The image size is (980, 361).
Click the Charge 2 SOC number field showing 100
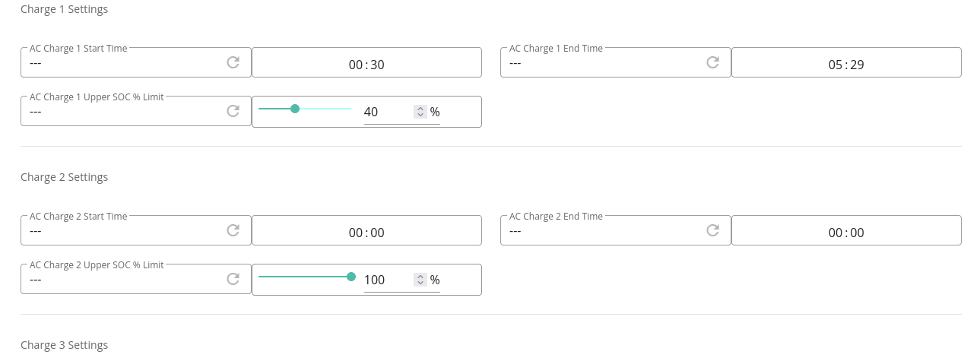tap(389, 280)
